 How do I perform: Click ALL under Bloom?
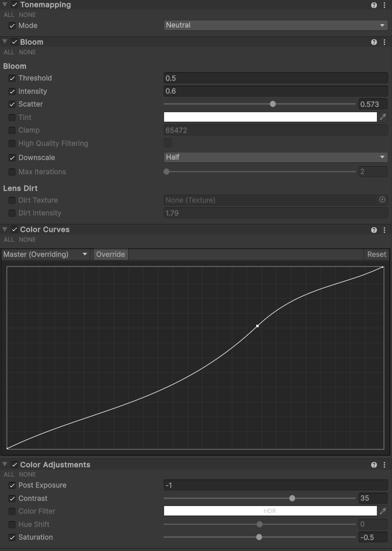click(x=9, y=52)
